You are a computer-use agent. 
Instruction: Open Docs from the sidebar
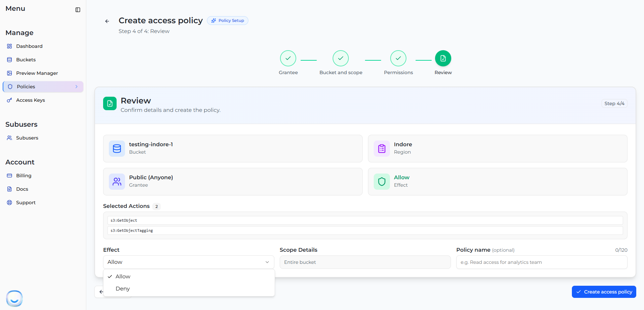(x=43, y=189)
